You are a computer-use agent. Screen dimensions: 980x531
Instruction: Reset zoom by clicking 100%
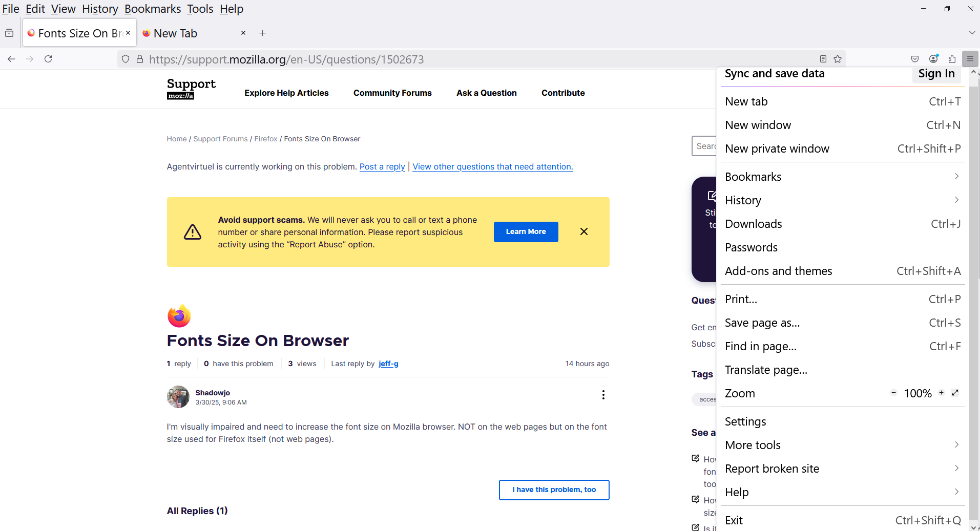pos(918,393)
